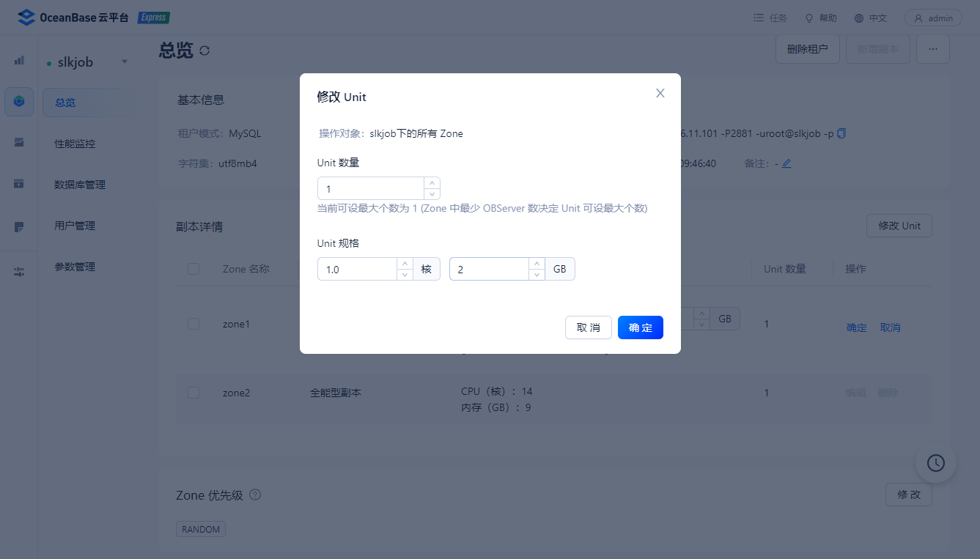
Task: Select the 总览 menu item
Action: click(x=88, y=103)
